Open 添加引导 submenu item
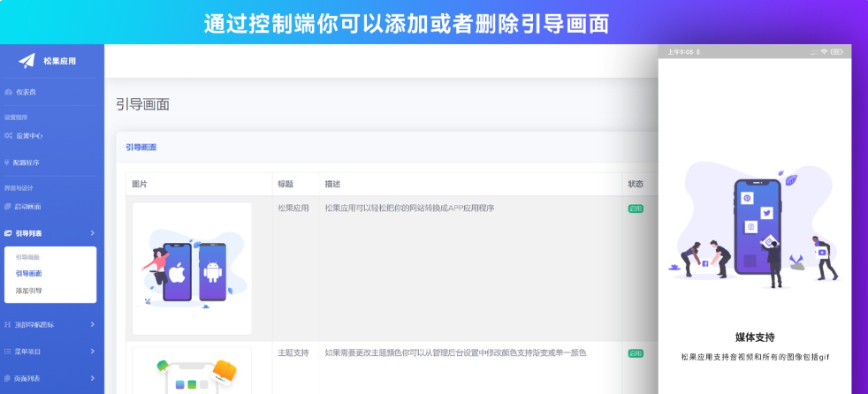Image resolution: width=868 pixels, height=394 pixels. click(28, 290)
